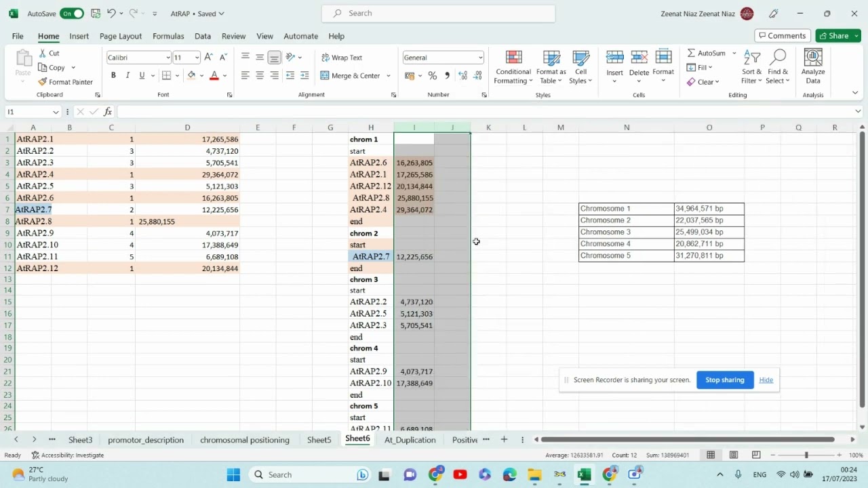This screenshot has width=868, height=488.
Task: Open the font size dropdown
Action: click(x=197, y=58)
